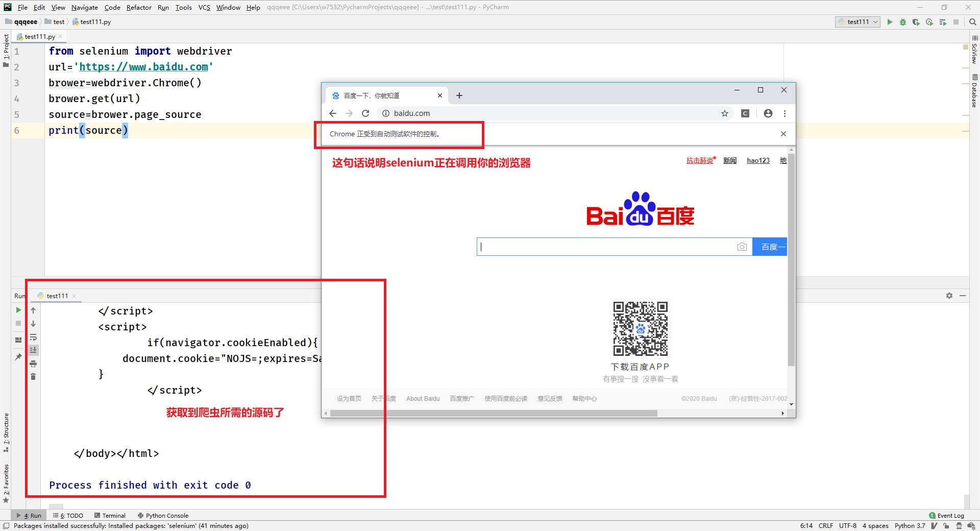Open new tab in Chrome

pos(459,95)
